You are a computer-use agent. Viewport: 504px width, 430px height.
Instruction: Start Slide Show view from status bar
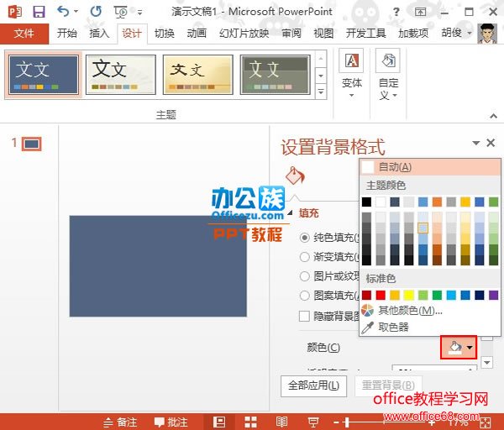pyautogui.click(x=313, y=422)
